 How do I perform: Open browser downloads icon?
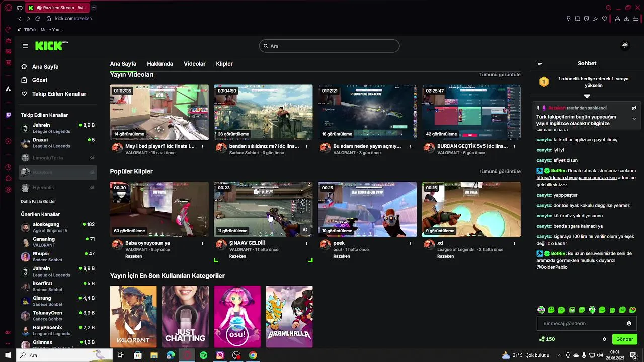[x=626, y=19]
